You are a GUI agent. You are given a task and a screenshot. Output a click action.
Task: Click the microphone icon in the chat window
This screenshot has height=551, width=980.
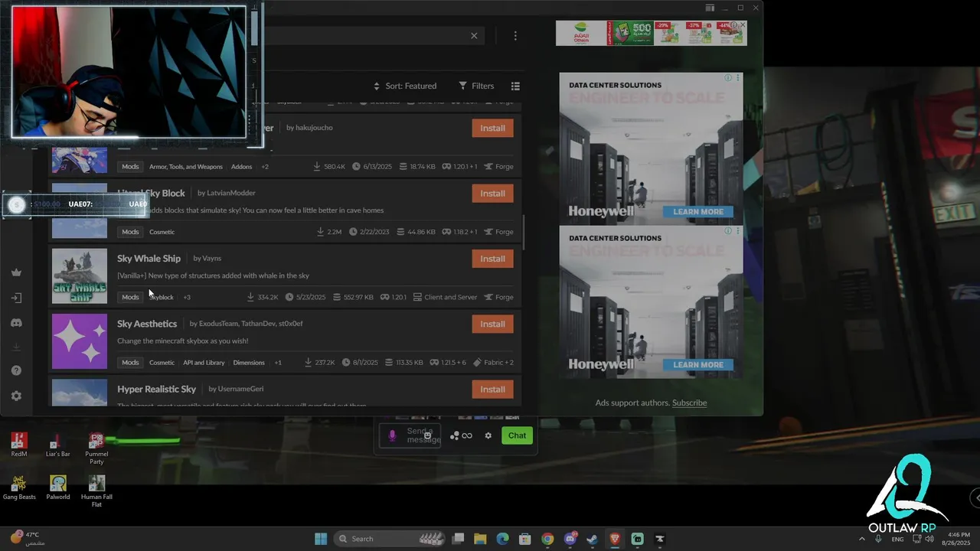tap(392, 435)
